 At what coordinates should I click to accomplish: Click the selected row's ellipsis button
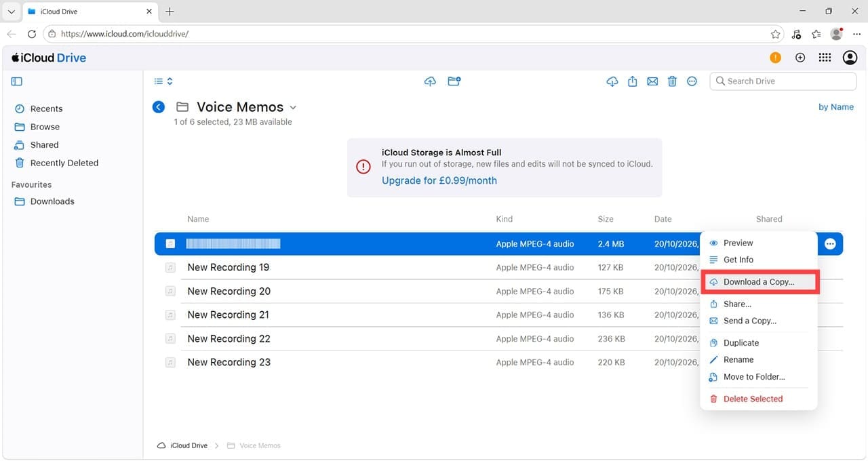(830, 244)
